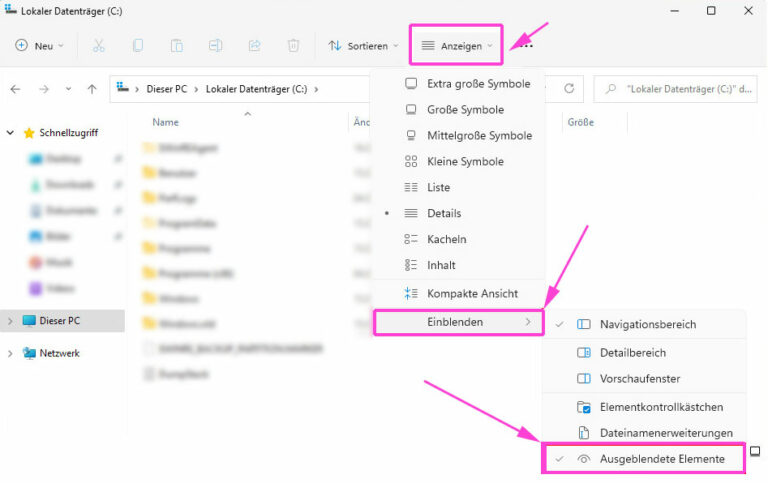Viewport: 768px width, 483px height.
Task: Click the Share icon in toolbar
Action: click(254, 46)
